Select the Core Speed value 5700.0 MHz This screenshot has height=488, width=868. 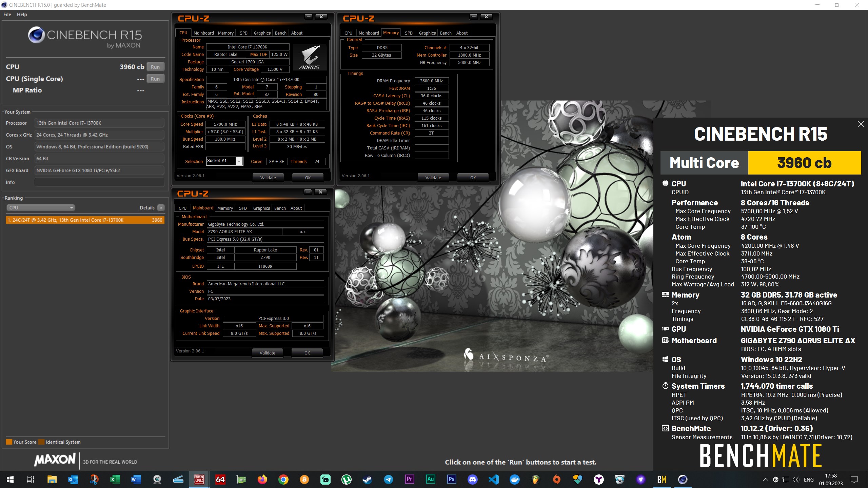(225, 124)
